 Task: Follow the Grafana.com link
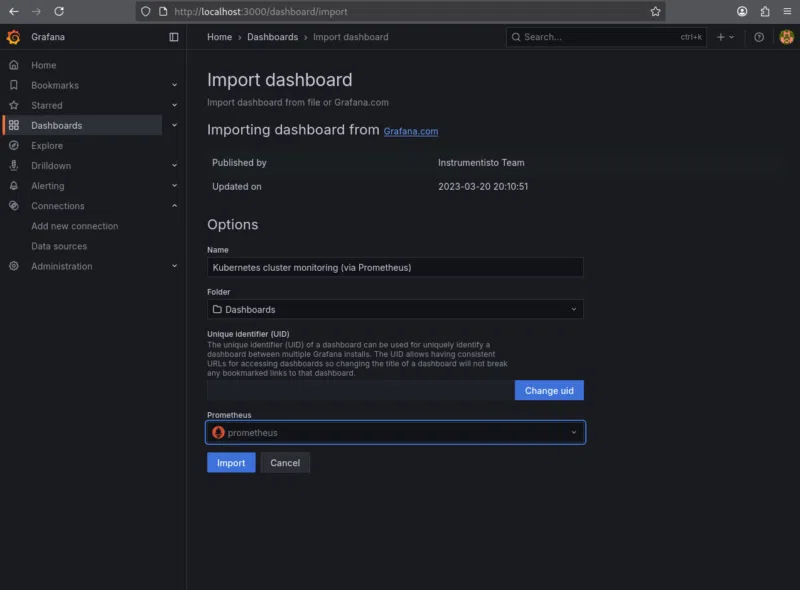[x=410, y=131]
